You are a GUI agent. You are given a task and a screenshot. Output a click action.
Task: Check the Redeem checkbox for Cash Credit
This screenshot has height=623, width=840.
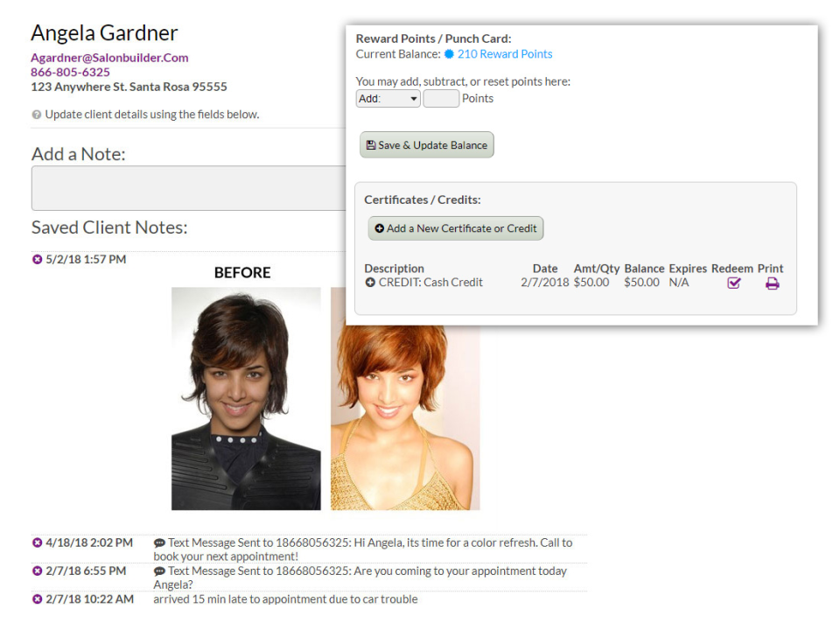point(733,283)
